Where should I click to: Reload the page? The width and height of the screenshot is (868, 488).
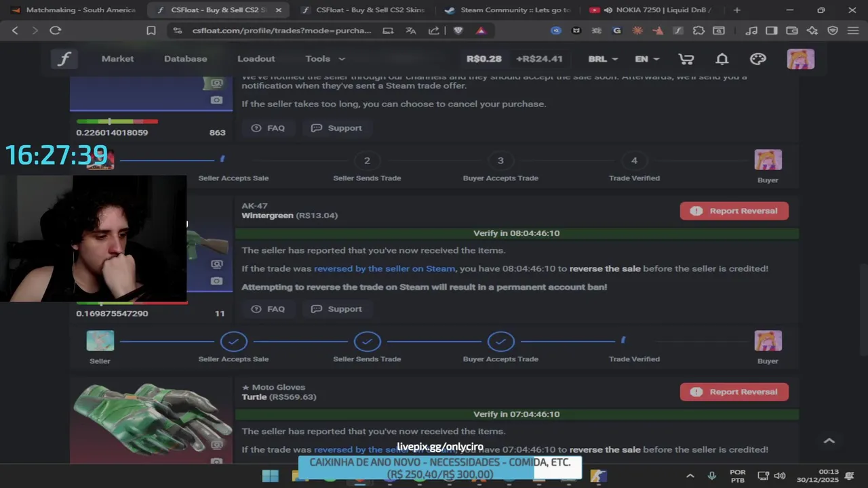[x=56, y=30]
